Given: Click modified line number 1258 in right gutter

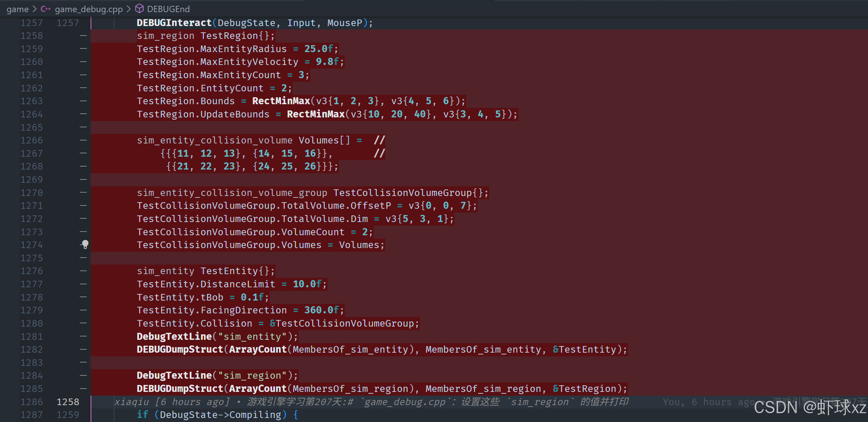Looking at the screenshot, I should (68, 402).
